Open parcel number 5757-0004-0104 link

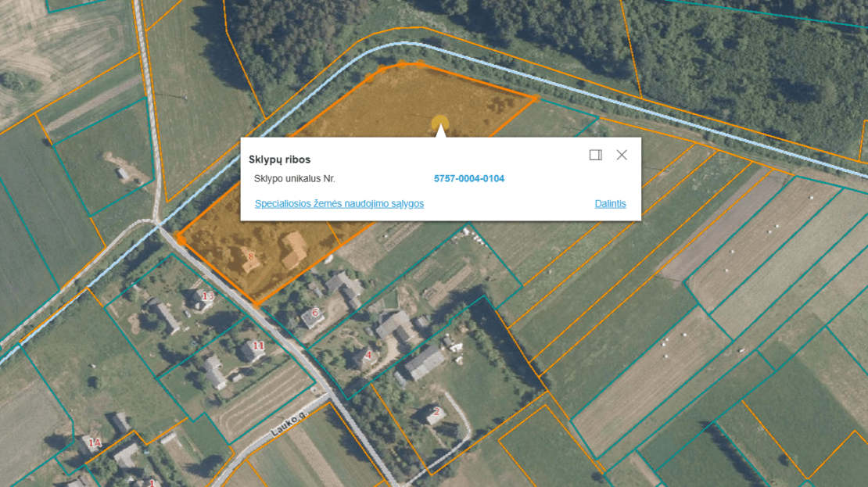[469, 179]
